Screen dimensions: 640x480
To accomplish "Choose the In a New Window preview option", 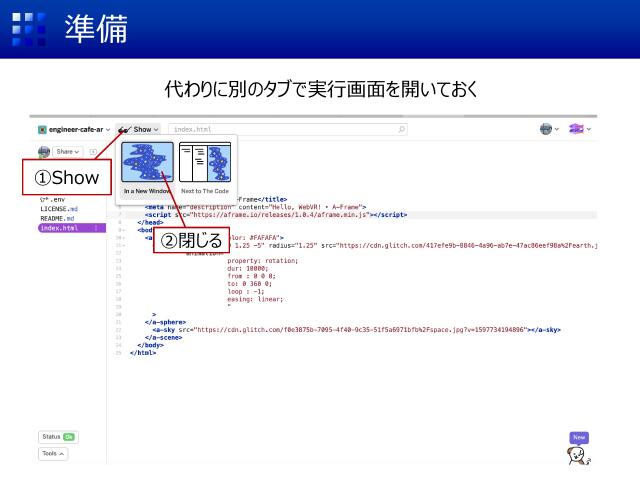I will click(147, 167).
